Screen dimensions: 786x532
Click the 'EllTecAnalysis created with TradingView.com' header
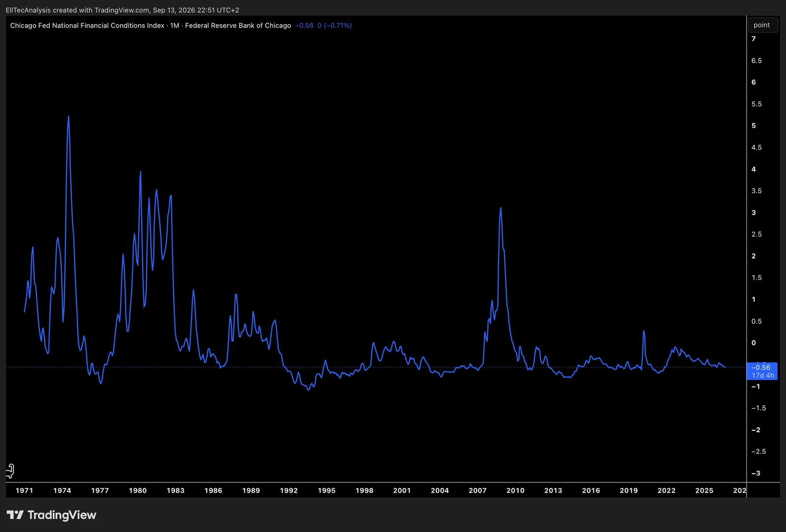78,10
